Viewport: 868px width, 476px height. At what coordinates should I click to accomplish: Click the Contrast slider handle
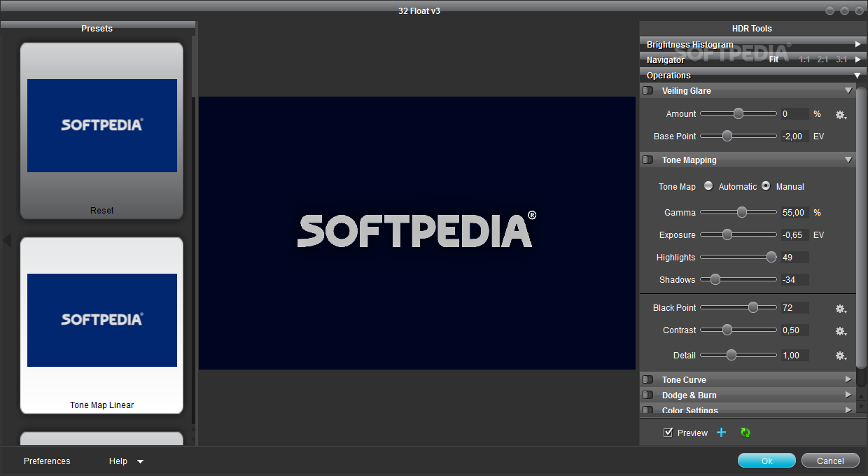(727, 330)
